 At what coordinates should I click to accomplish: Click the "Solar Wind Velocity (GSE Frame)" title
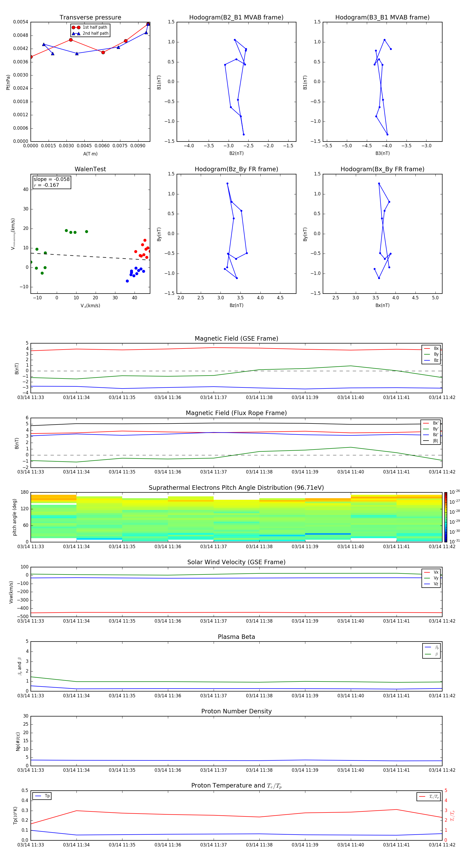[x=236, y=562]
